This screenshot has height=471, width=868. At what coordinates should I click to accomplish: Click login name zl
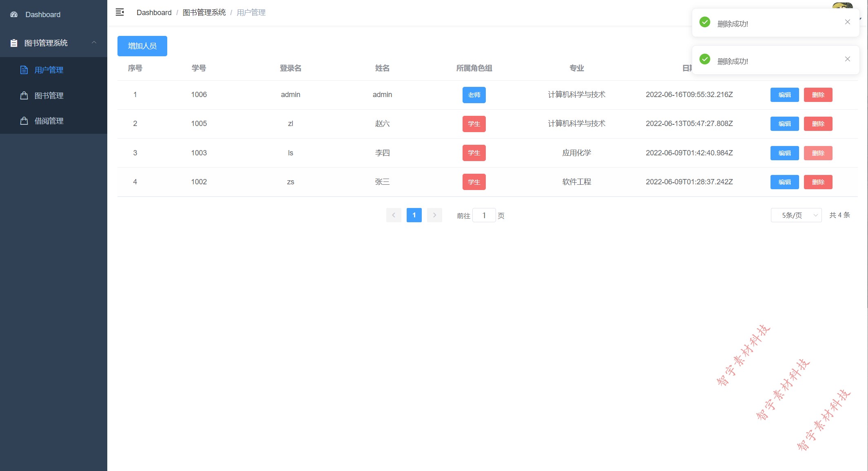point(290,124)
